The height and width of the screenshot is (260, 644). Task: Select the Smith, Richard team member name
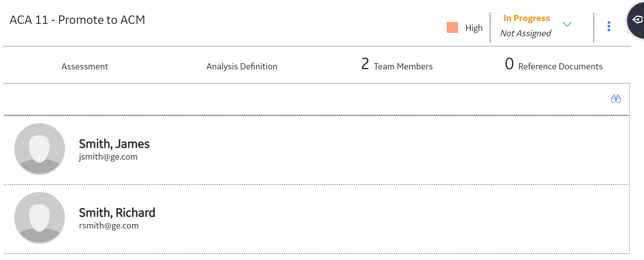pyautogui.click(x=117, y=213)
